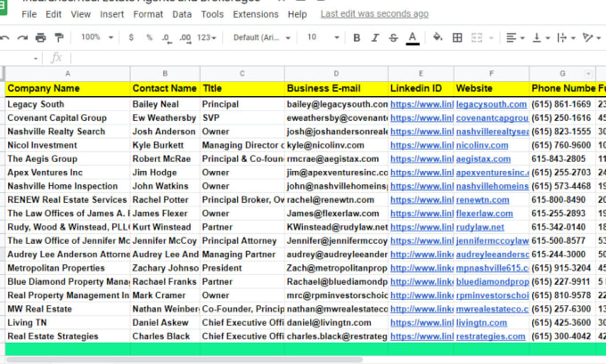Image resolution: width=606 pixels, height=364 pixels.
Task: Click the column G header dropdown arrow
Action: [588, 74]
